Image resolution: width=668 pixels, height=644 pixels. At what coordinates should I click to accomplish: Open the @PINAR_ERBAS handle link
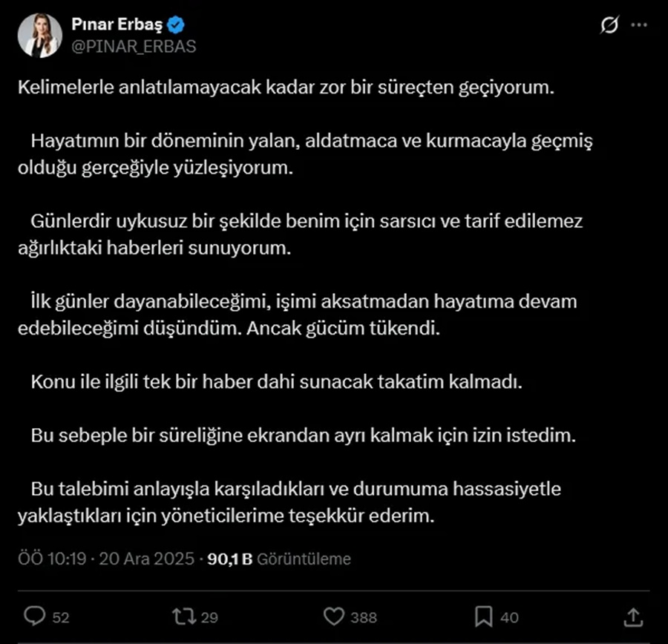click(134, 46)
